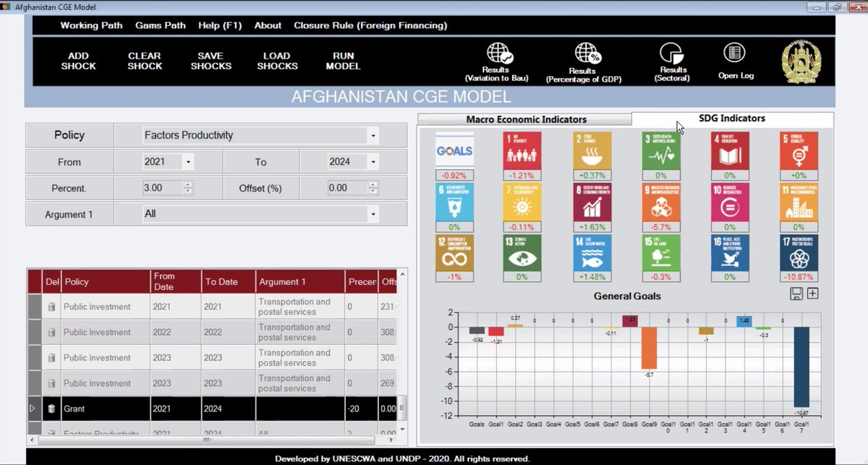Select the Grant row policy cell
The height and width of the screenshot is (465, 868).
pos(105,409)
